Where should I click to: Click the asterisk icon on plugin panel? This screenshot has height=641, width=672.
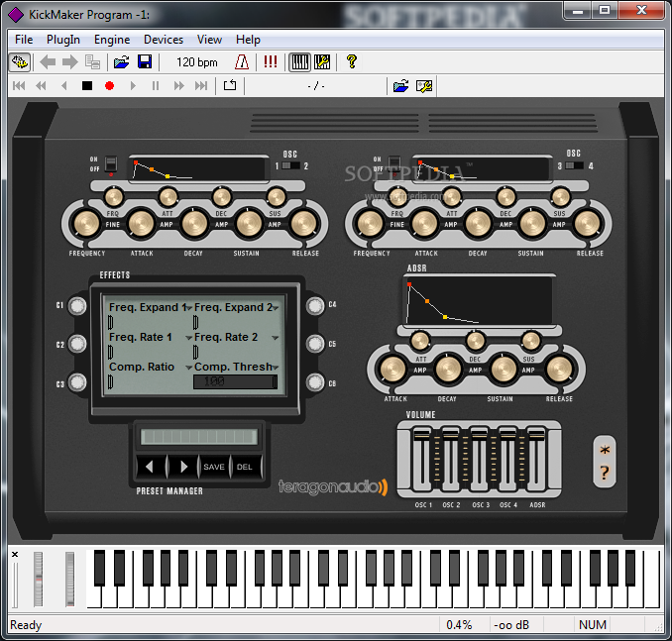coord(605,451)
